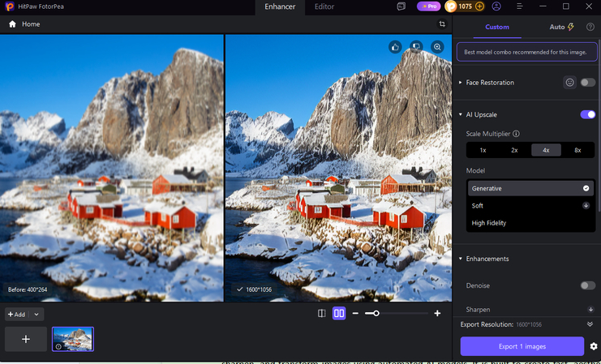Click the thumbs up like icon

[395, 47]
